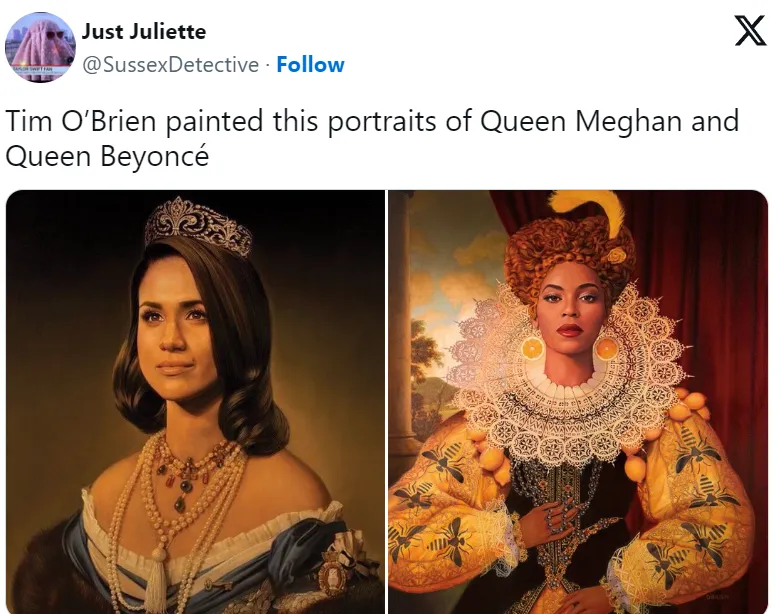Open the @SussexDetective handle link
Screen dimensions: 777x614
click(170, 65)
